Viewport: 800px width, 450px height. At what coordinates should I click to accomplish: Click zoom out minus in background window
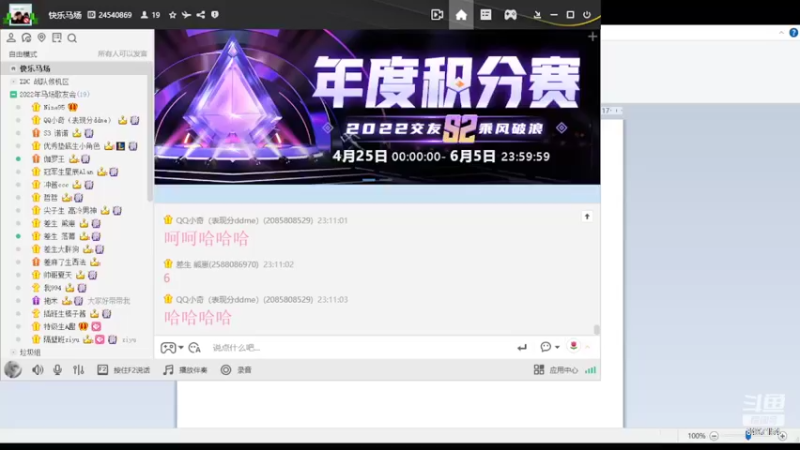pos(714,436)
